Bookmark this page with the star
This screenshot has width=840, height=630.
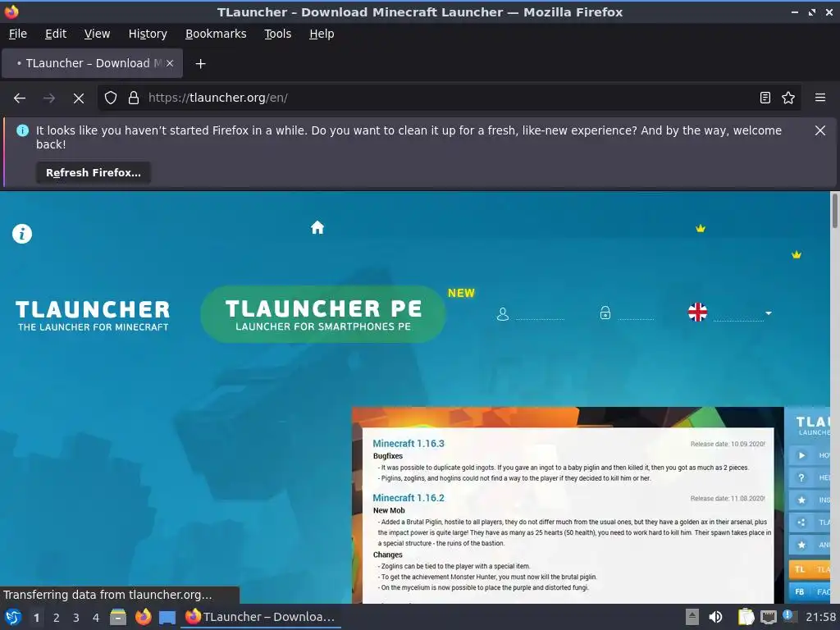click(788, 98)
